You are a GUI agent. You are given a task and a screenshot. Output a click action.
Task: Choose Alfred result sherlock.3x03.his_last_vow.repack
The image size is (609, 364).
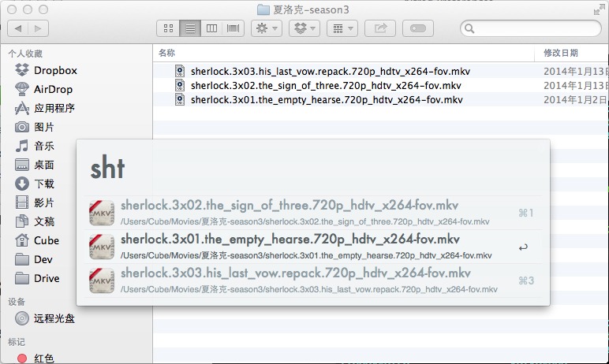pyautogui.click(x=313, y=280)
